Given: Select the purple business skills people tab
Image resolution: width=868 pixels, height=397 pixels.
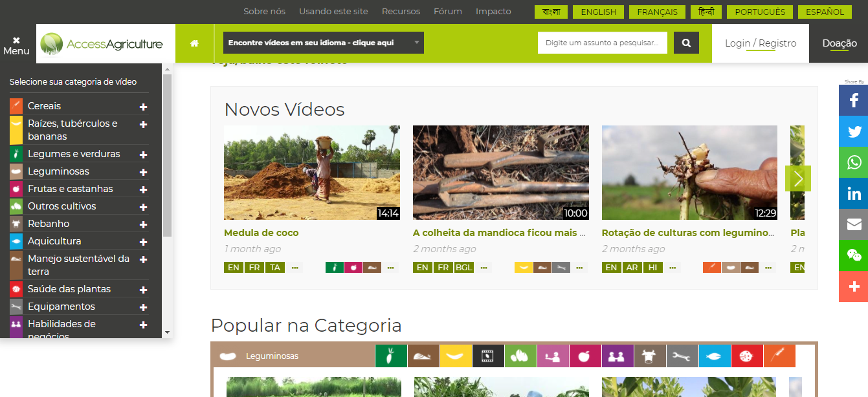Looking at the screenshot, I should [x=618, y=356].
